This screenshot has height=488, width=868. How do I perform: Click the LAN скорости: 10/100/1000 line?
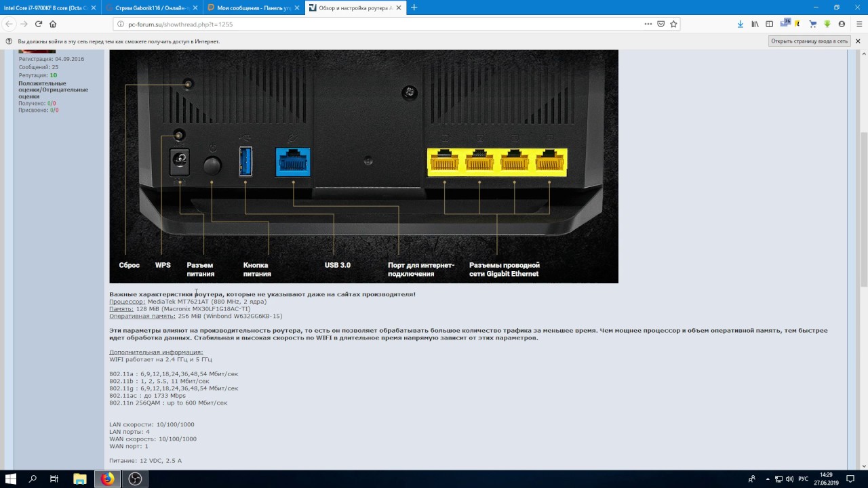click(x=152, y=425)
